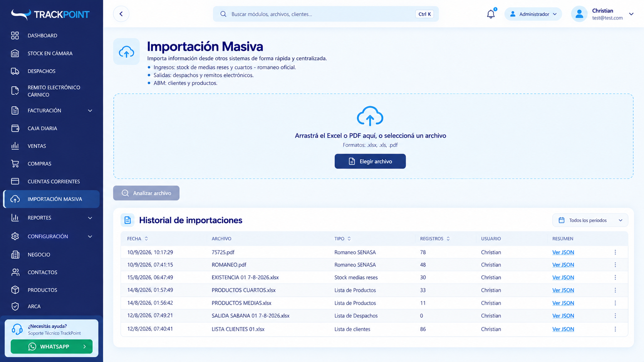Click the TrackPoint logo
The width and height of the screenshot is (644, 362).
50,15
